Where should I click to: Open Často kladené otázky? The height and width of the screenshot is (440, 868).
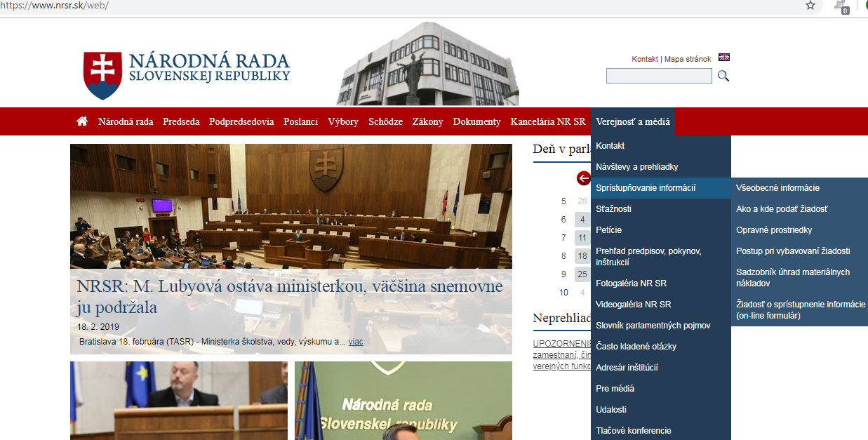click(x=661, y=347)
